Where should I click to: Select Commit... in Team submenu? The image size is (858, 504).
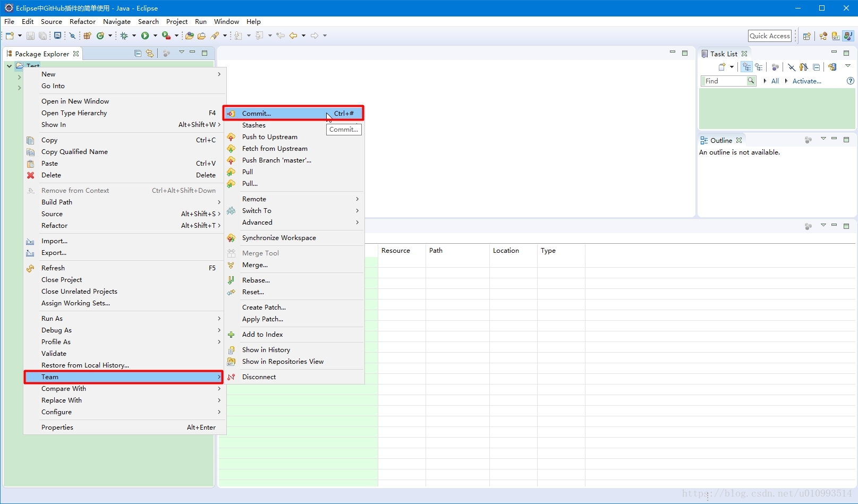coord(294,113)
